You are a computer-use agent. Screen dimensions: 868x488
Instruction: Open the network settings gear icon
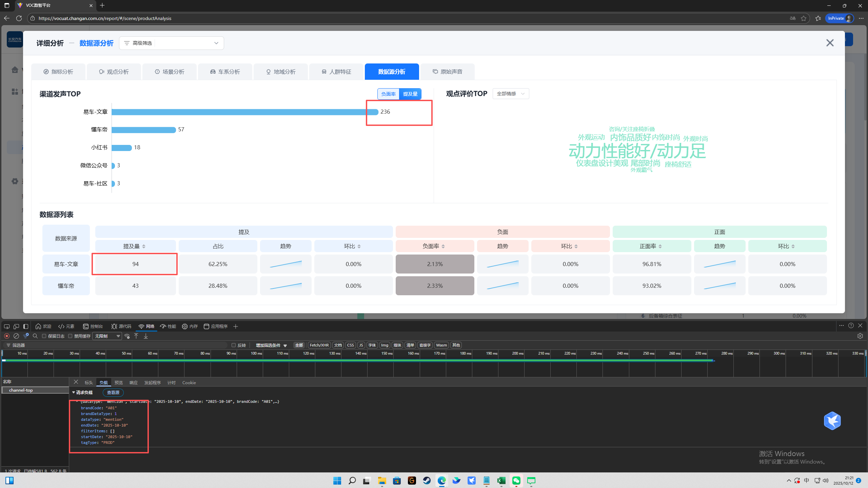860,336
